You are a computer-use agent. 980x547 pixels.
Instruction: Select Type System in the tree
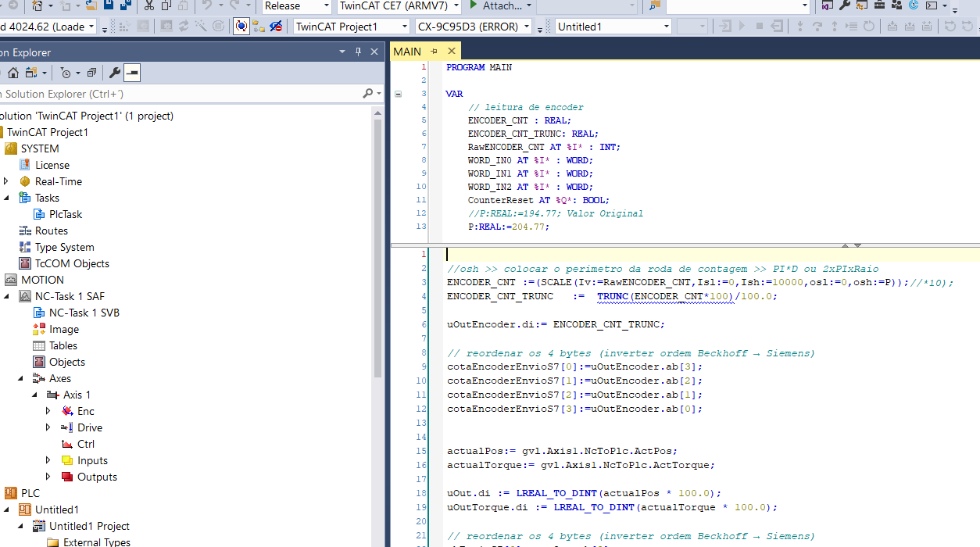(x=65, y=247)
